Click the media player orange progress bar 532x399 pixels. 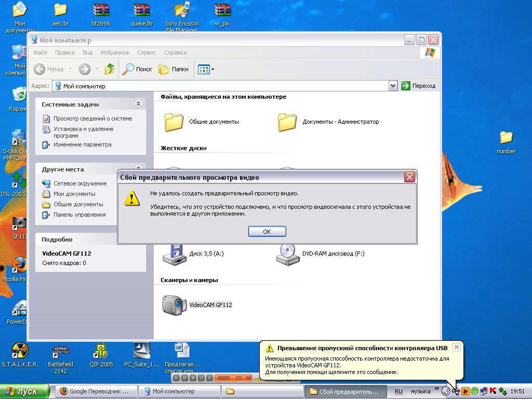pyautogui.click(x=234, y=378)
